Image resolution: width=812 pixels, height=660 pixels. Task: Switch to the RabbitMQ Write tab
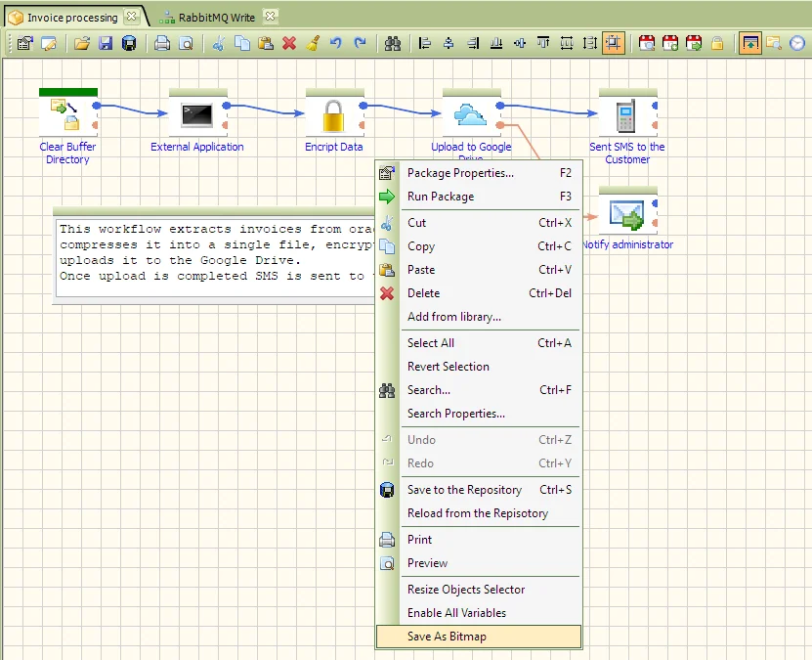217,18
